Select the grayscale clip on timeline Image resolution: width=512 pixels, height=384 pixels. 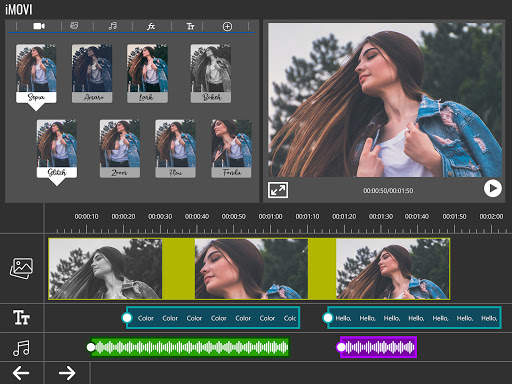(105, 269)
